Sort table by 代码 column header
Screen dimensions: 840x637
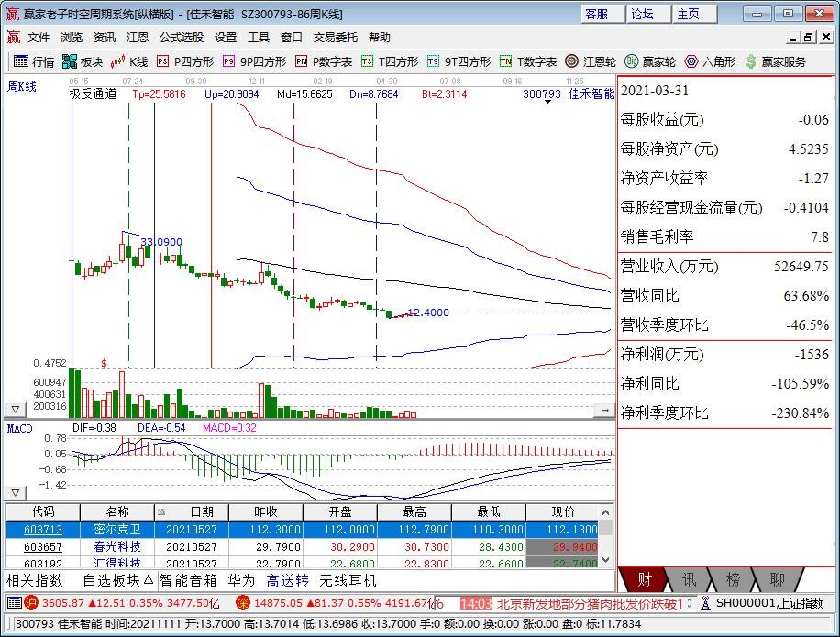coord(43,511)
